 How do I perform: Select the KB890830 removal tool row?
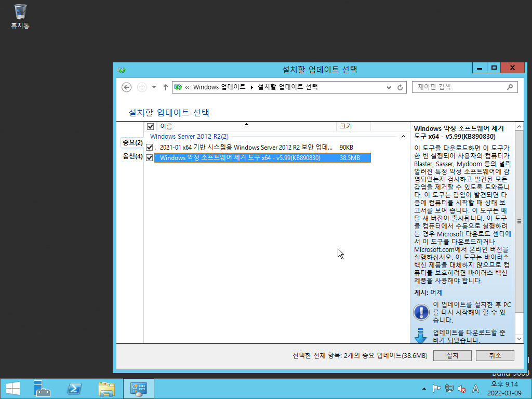(x=262, y=158)
